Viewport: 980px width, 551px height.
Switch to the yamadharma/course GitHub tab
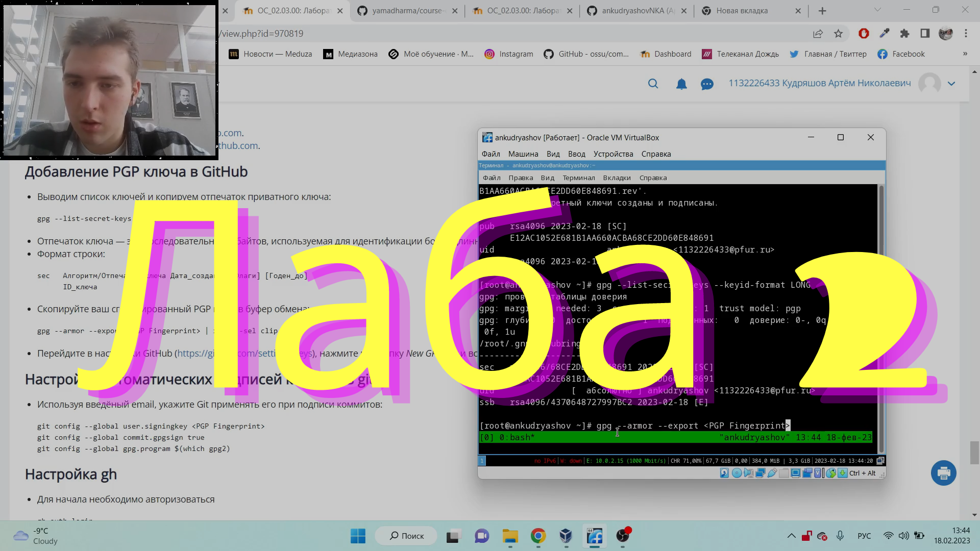point(407,11)
